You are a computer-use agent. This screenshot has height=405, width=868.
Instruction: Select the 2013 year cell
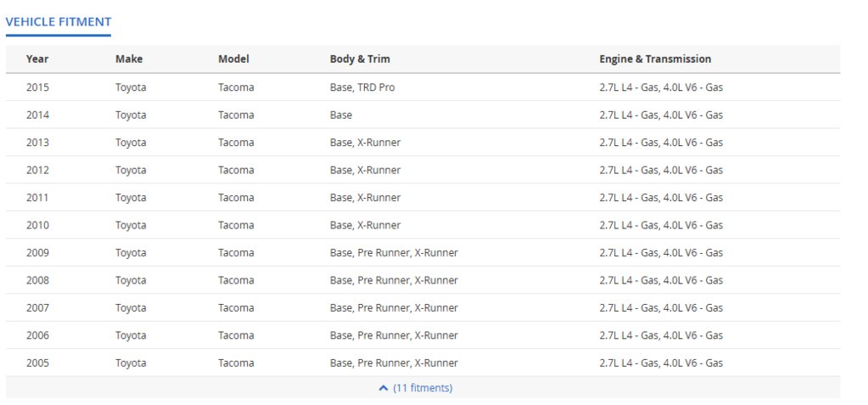(37, 143)
